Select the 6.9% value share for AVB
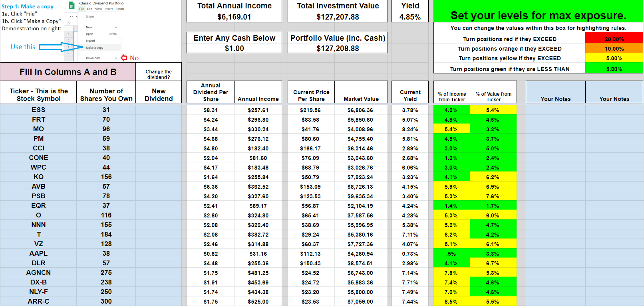Viewport: 644px width, 306px height. pyautogui.click(x=493, y=187)
